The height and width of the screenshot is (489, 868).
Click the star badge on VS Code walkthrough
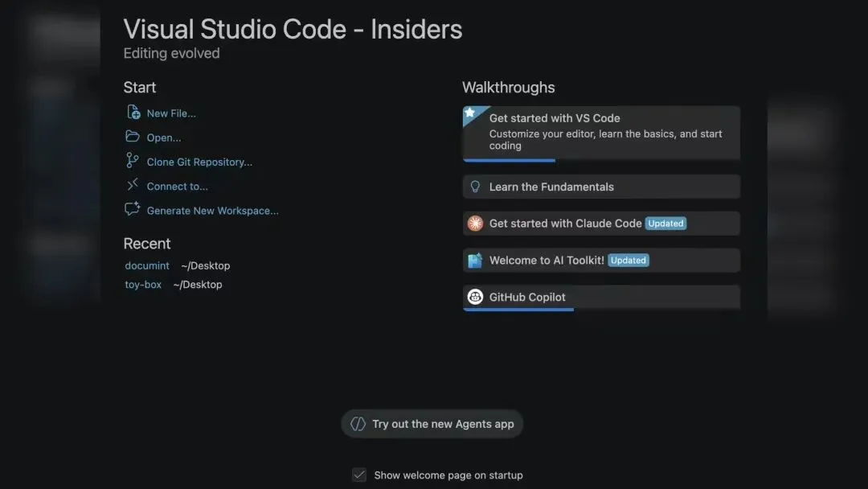point(470,113)
